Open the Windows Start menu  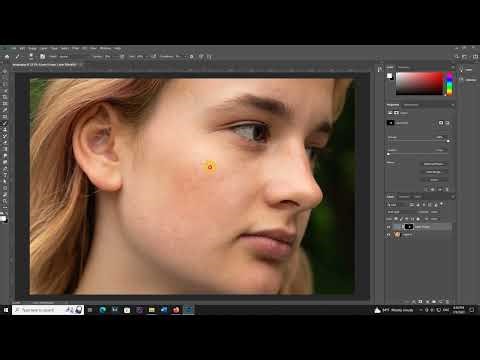(6, 310)
